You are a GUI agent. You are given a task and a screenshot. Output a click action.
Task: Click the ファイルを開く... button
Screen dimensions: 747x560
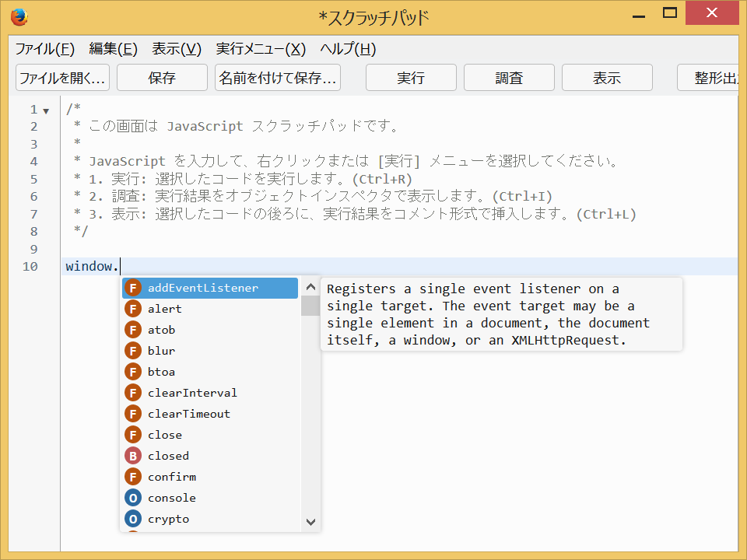tap(62, 78)
